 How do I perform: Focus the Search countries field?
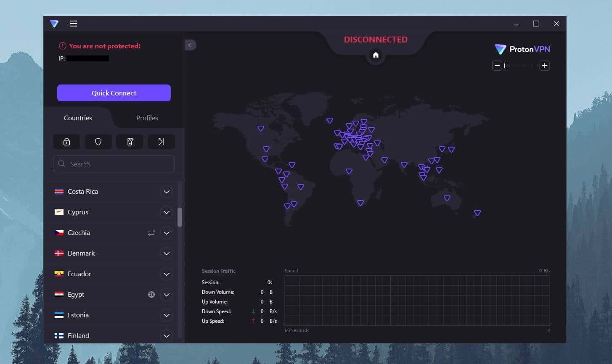pyautogui.click(x=114, y=164)
